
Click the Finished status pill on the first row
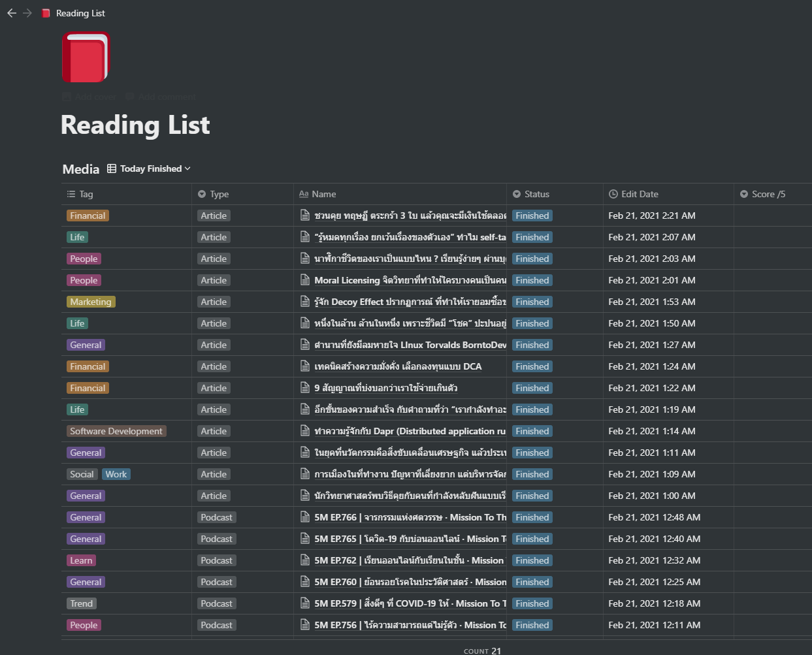coord(532,215)
